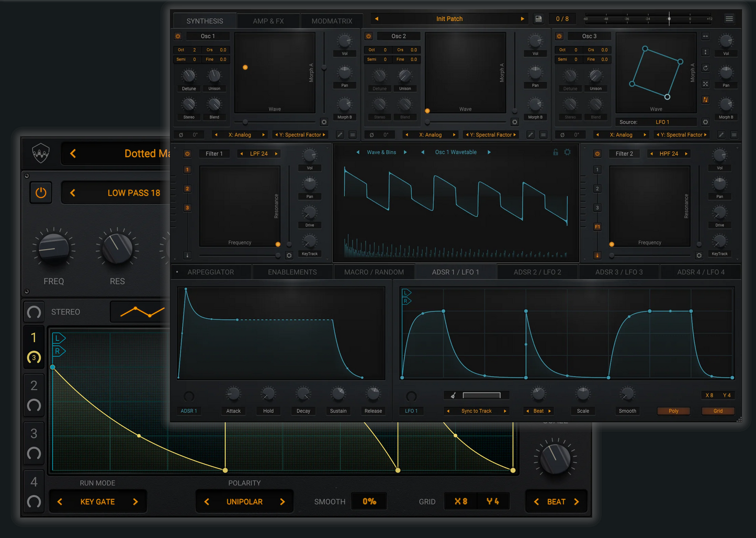Click Osc 1 pencil edit icon
The height and width of the screenshot is (538, 756).
(x=340, y=134)
